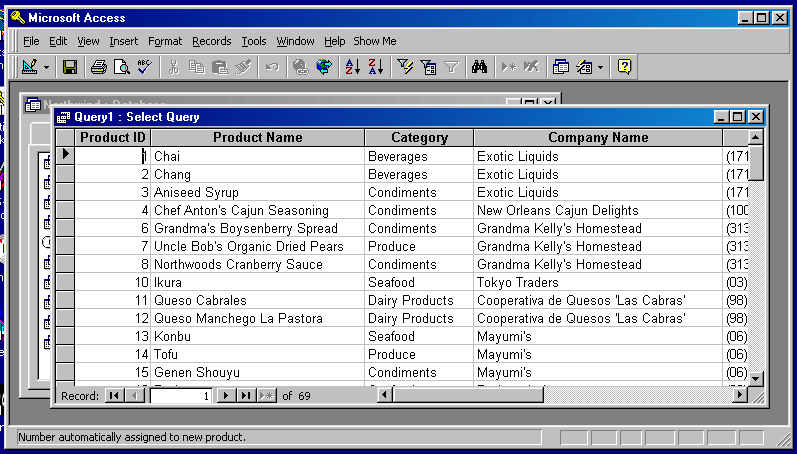Click the View design toolbar icon
The height and width of the screenshot is (454, 797).
29,67
